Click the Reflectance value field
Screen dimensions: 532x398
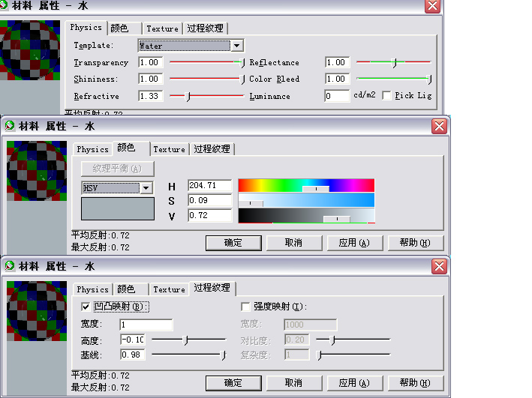pyautogui.click(x=337, y=62)
